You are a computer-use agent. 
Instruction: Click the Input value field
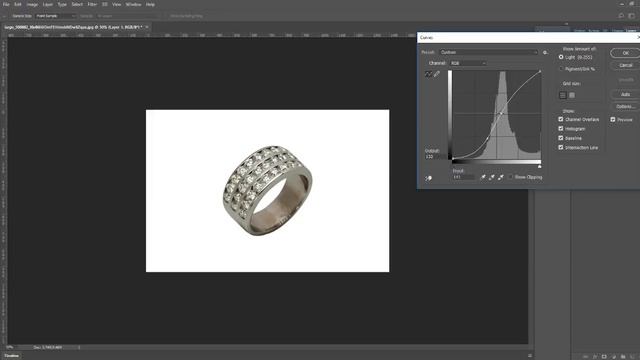tap(464, 177)
